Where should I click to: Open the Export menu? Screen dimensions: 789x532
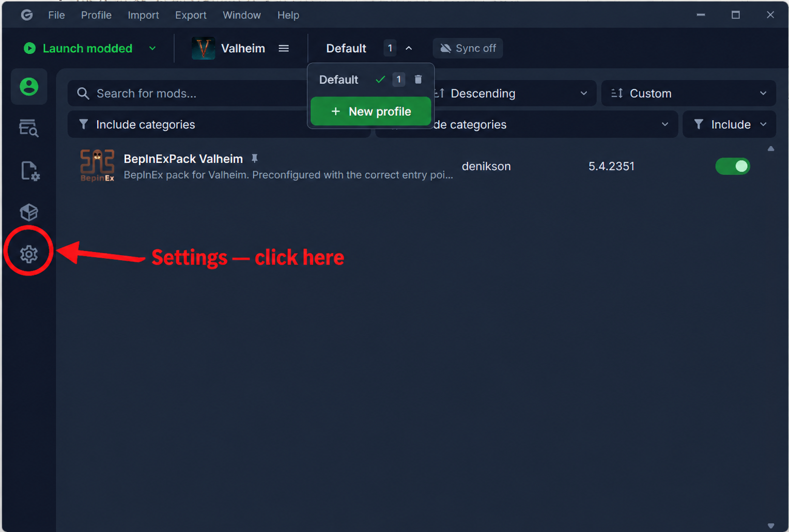191,15
